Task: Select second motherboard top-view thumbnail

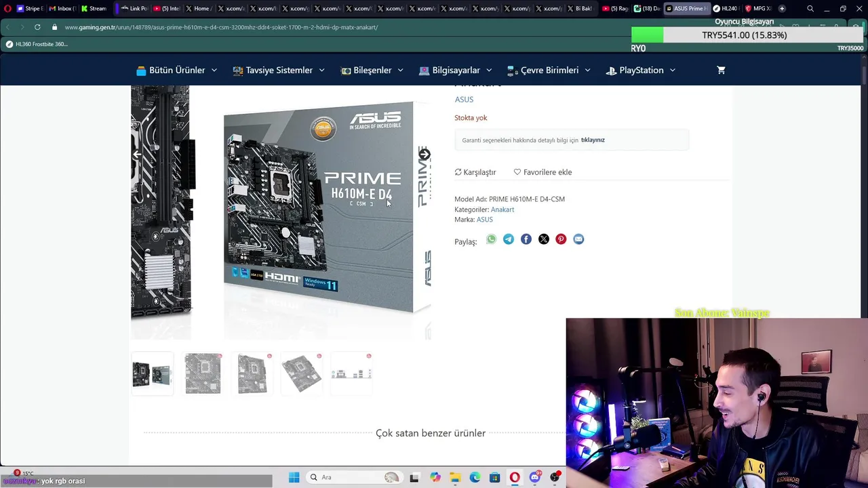Action: pos(203,373)
